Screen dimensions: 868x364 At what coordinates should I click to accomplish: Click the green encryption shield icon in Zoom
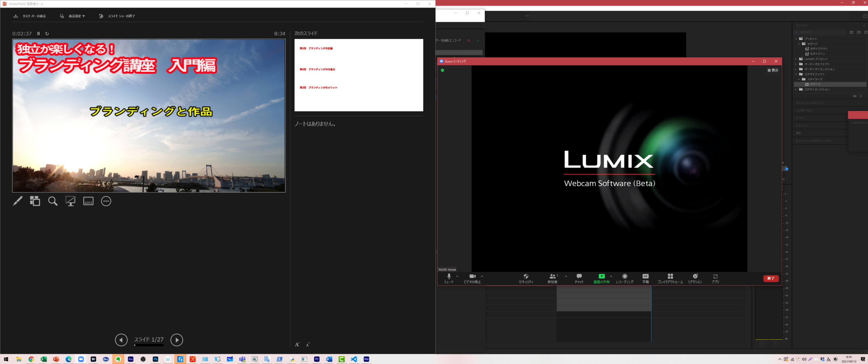[442, 70]
